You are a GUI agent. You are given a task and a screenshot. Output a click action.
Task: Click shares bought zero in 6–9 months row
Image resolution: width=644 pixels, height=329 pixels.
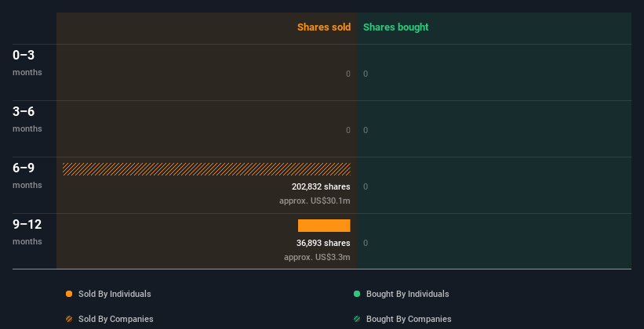(366, 186)
